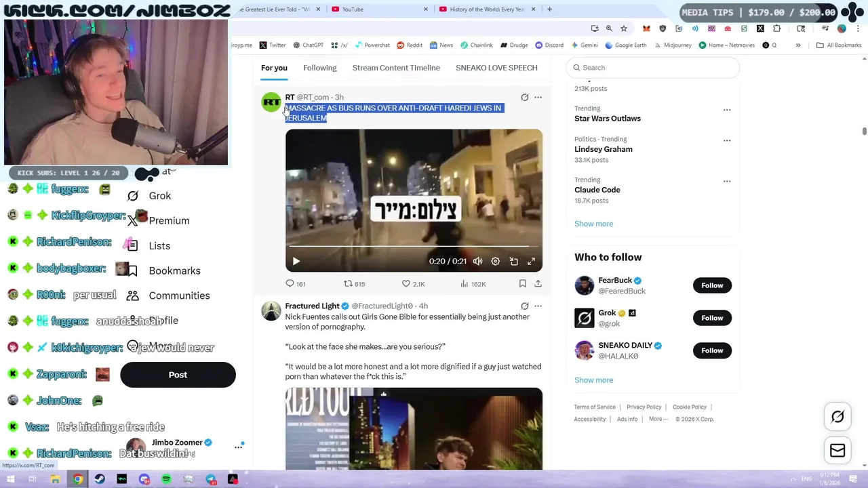Expand hidden bookmarks chevron
The height and width of the screenshot is (488, 868).
click(x=798, y=45)
